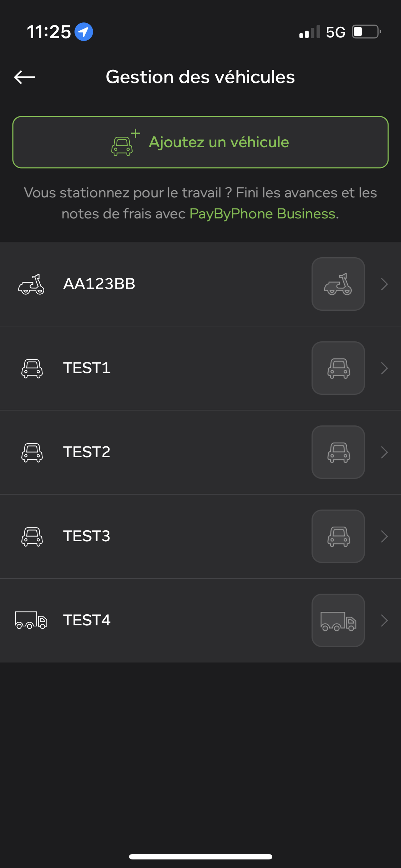Open TEST1 details with its chevron
The height and width of the screenshot is (868, 401).
click(x=384, y=368)
